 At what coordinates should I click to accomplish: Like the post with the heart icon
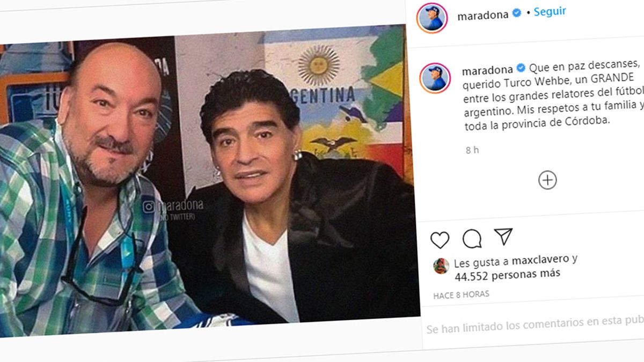tap(440, 240)
